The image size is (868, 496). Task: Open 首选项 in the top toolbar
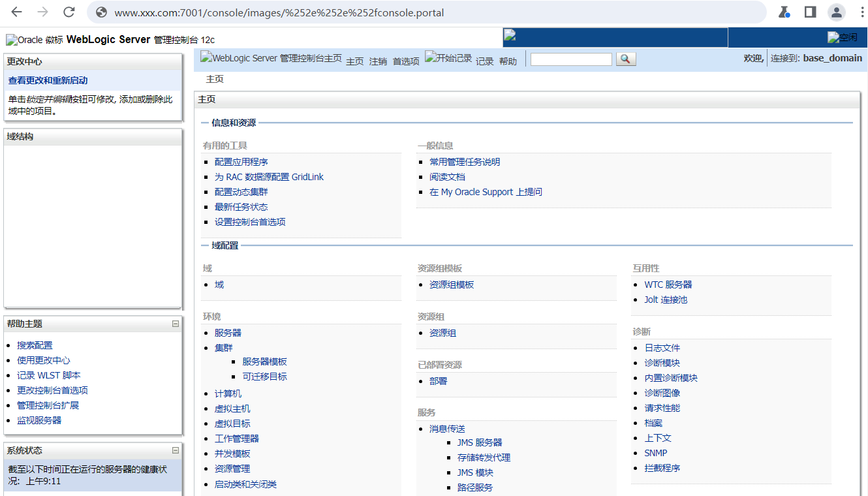405,61
